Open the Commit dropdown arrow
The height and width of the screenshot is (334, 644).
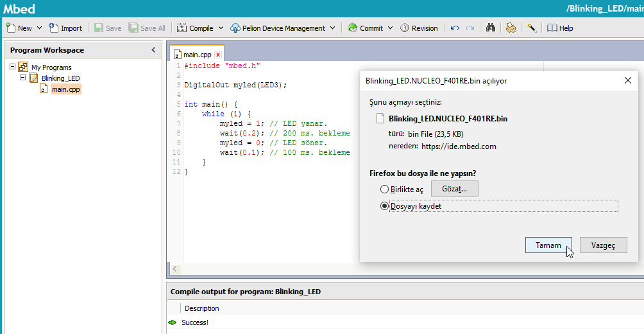pyautogui.click(x=390, y=28)
